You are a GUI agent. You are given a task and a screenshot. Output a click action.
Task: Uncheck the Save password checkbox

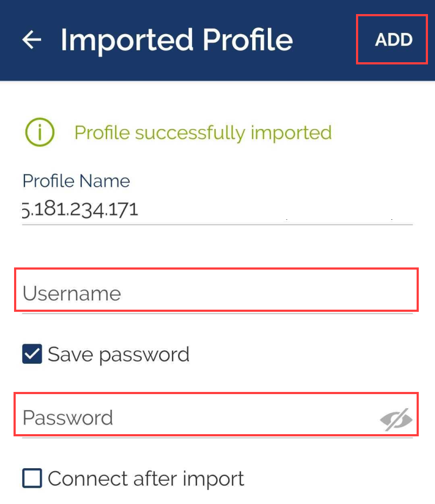click(32, 355)
